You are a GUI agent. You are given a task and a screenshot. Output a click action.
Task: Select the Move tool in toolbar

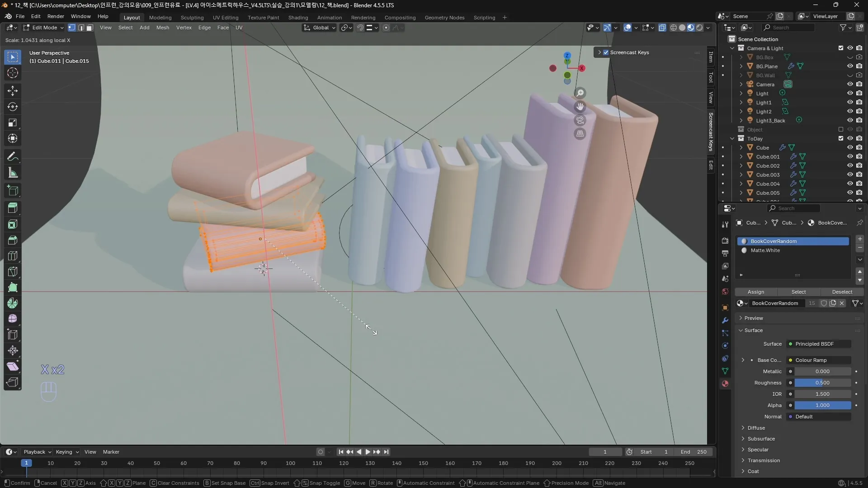pyautogui.click(x=13, y=91)
